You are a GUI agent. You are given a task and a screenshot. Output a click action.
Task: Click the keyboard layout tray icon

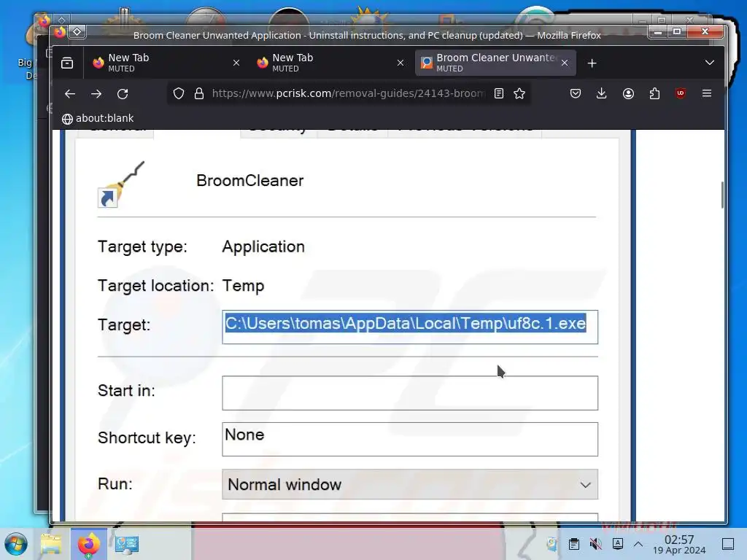(618, 543)
